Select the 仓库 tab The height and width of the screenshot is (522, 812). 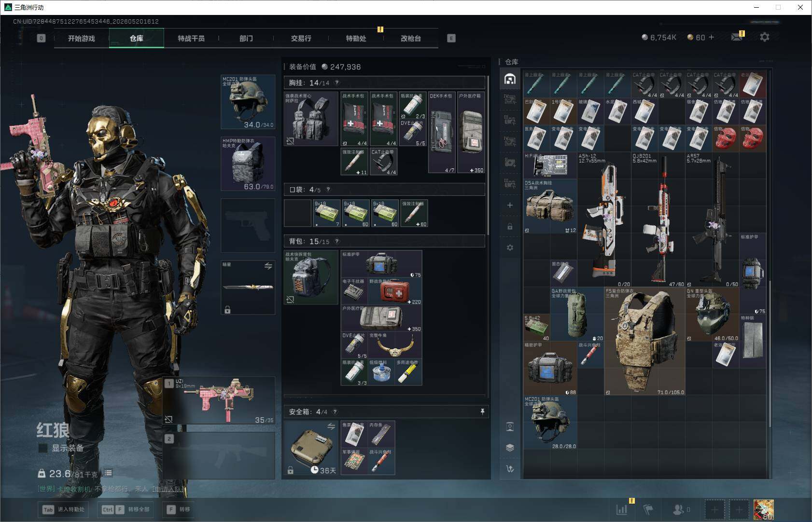(x=137, y=38)
